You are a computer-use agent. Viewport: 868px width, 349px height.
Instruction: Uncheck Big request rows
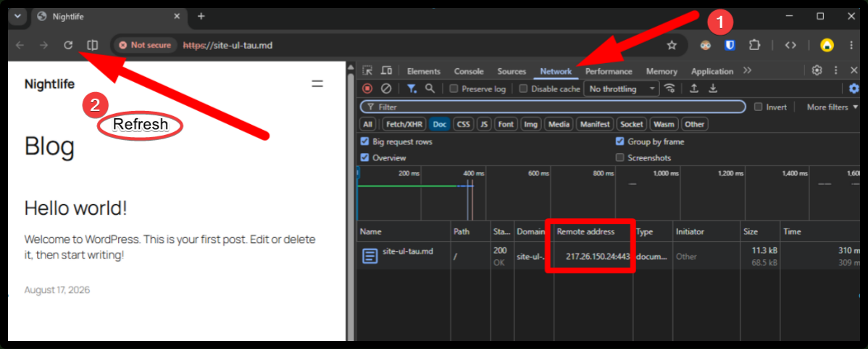click(x=364, y=141)
